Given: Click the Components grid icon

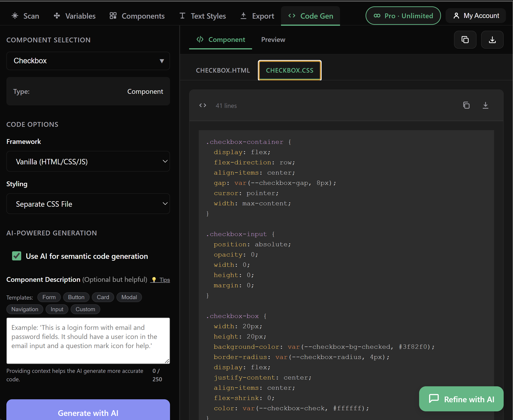Looking at the screenshot, I should point(113,16).
